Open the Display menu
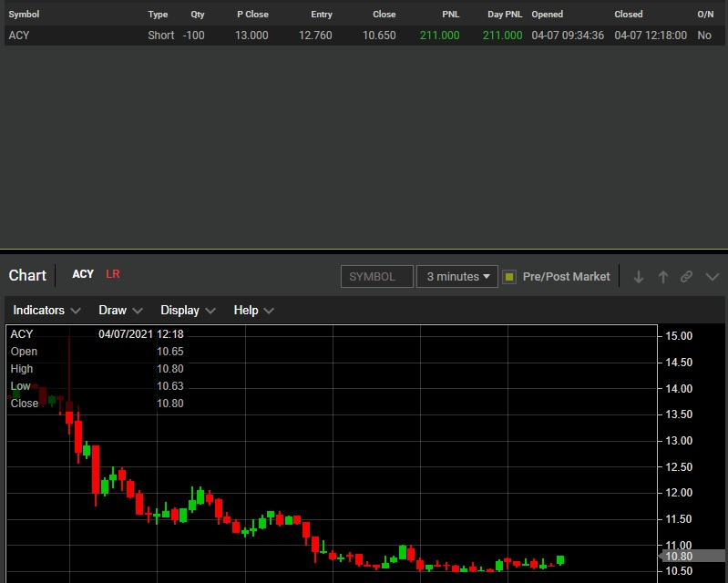The image size is (728, 583). [x=188, y=310]
